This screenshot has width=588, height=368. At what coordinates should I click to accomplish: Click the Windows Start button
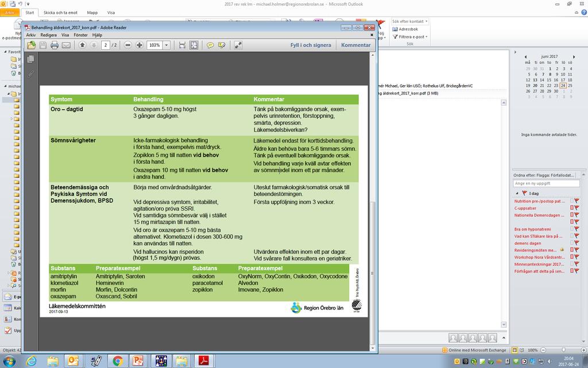tap(9, 361)
